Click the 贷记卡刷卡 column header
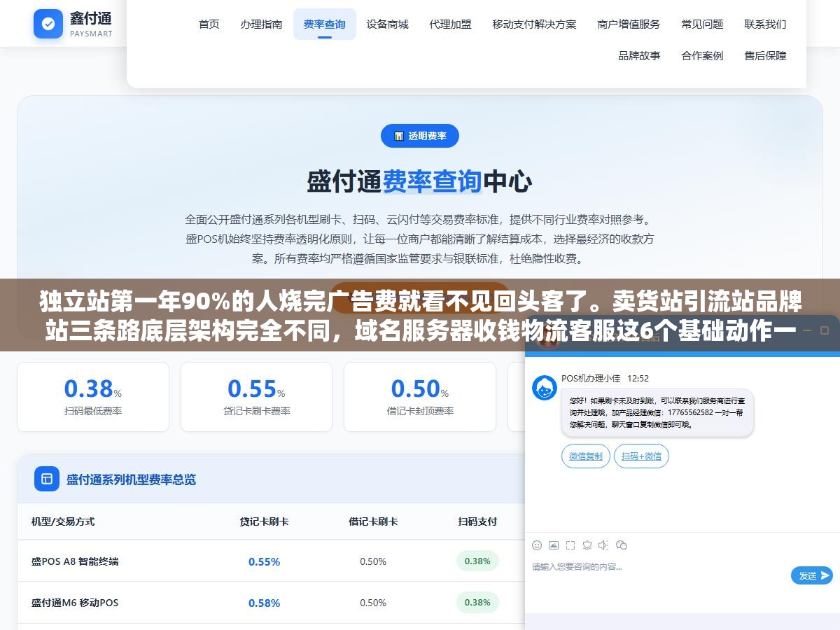 click(x=264, y=521)
